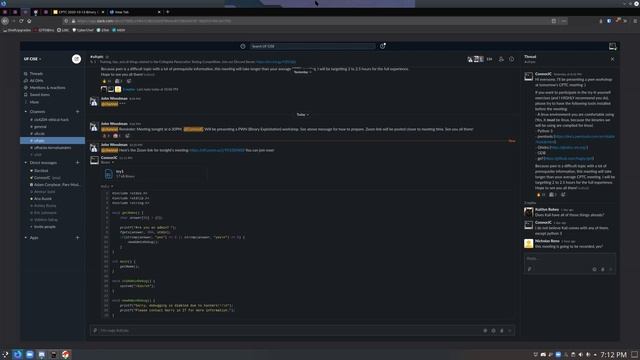Open the replies link under first message
Viewport: 640px width, 360px height.
pos(129,89)
